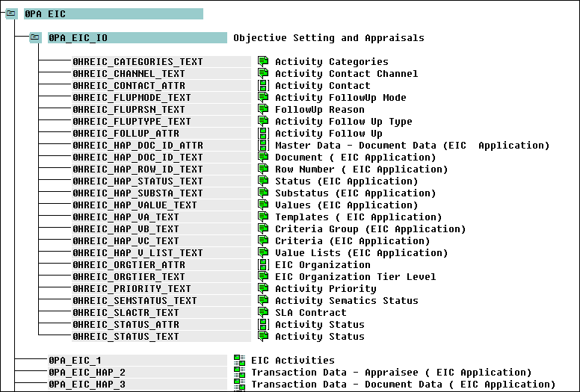Click the text icon beside SLA Contract
The height and width of the screenshot is (392, 580).
pyautogui.click(x=263, y=313)
